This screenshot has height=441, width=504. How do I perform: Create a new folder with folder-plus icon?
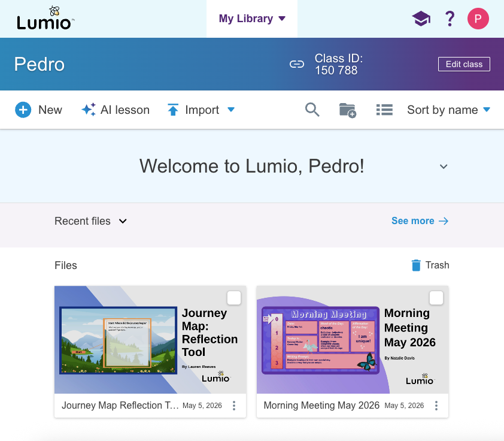[348, 110]
